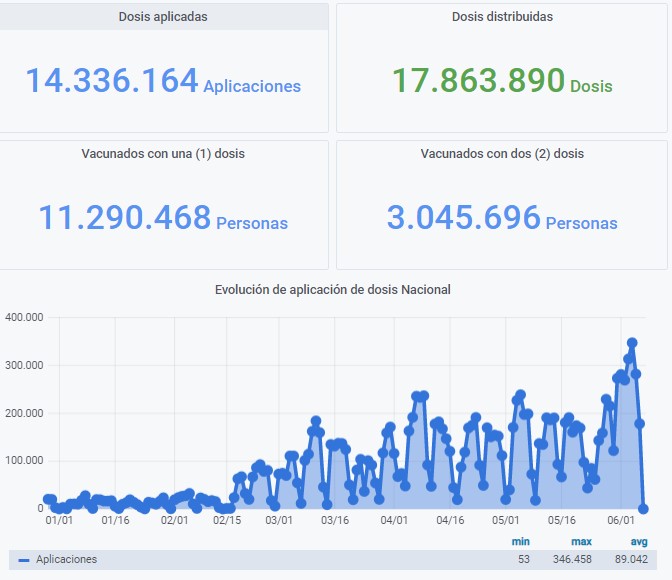Sort legend by the max column
The height and width of the screenshot is (580, 672).
581,541
